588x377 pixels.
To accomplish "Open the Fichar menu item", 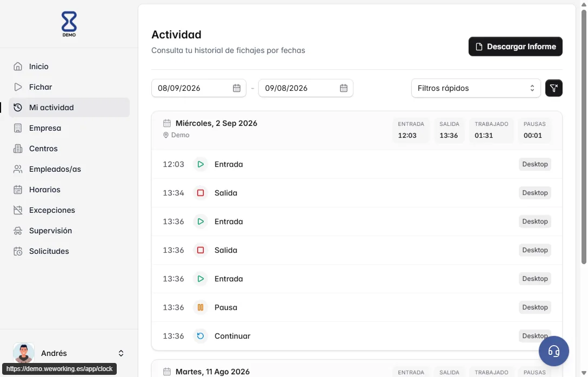I will [x=69, y=87].
